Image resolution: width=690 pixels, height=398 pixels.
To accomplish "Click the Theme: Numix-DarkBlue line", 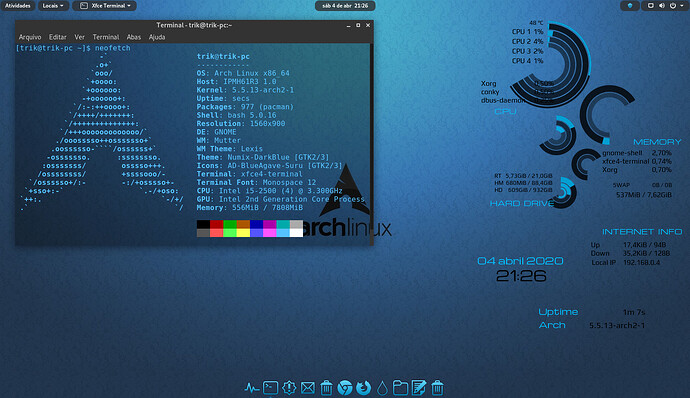I will [263, 157].
